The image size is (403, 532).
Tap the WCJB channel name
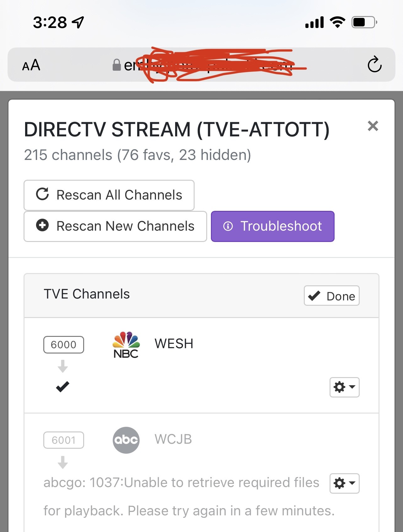[173, 439]
